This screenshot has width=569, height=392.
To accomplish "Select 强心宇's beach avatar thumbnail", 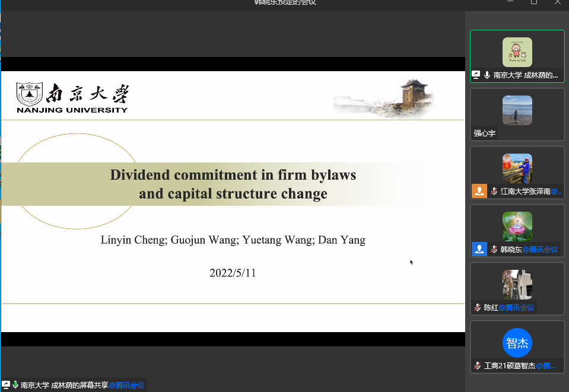I will click(517, 110).
